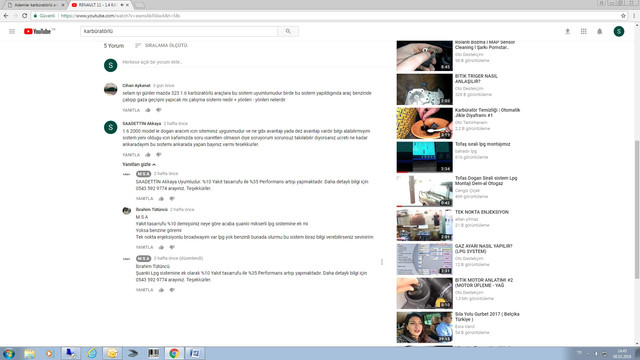Dislike SAADETTİN Akkaya's comment

coord(159,155)
